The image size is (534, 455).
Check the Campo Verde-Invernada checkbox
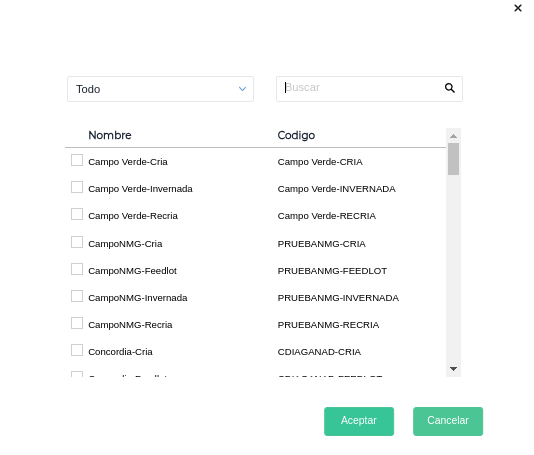coord(77,187)
